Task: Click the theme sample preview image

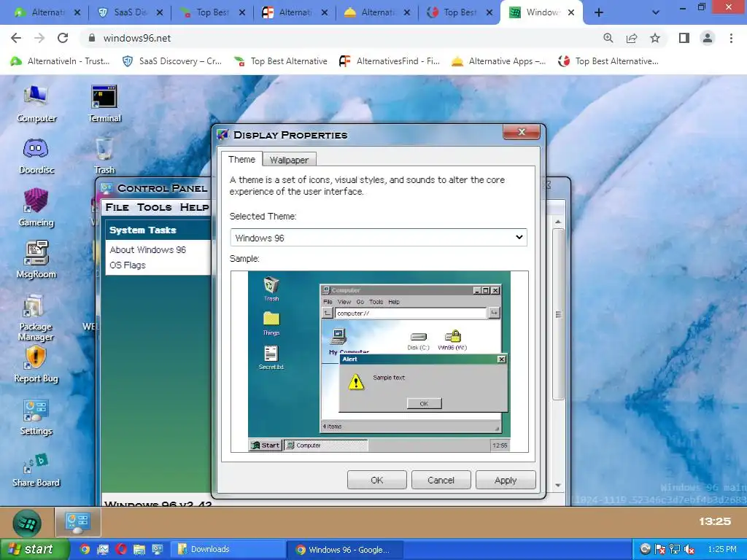Action: click(x=379, y=361)
